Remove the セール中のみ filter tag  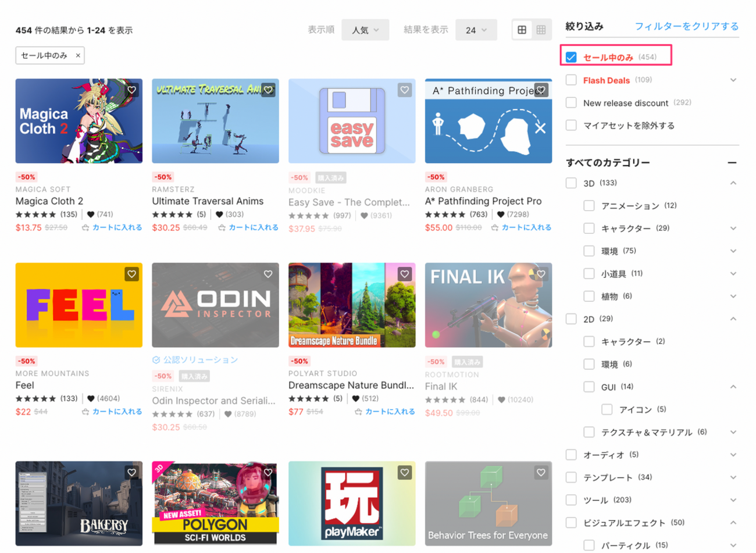78,56
